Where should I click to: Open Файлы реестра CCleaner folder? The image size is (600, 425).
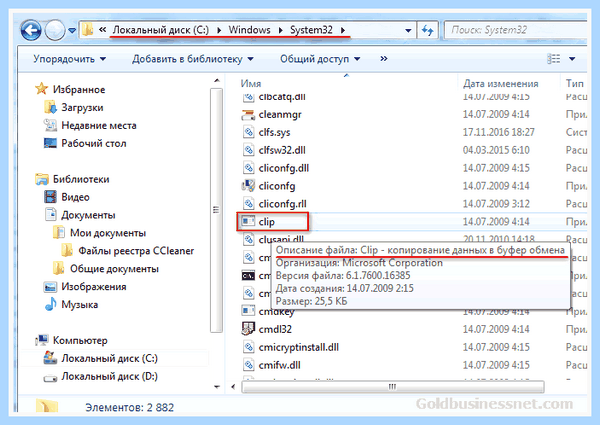pos(136,251)
